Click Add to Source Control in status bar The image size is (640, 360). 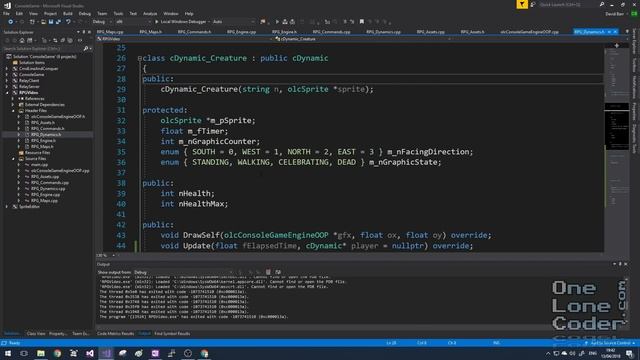(x=612, y=343)
